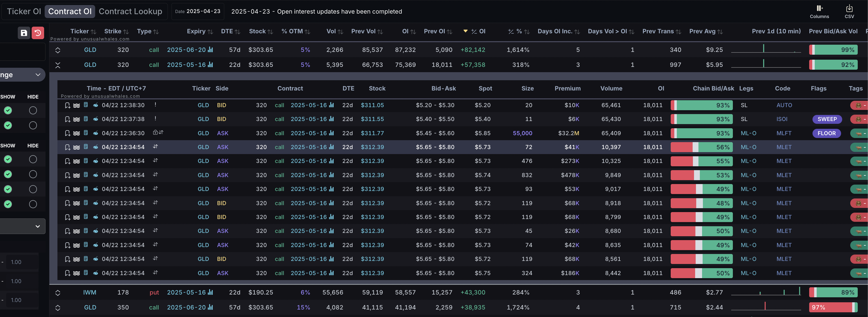Click the FLOOR flag badge
Image resolution: width=868 pixels, height=317 pixels.
click(827, 133)
